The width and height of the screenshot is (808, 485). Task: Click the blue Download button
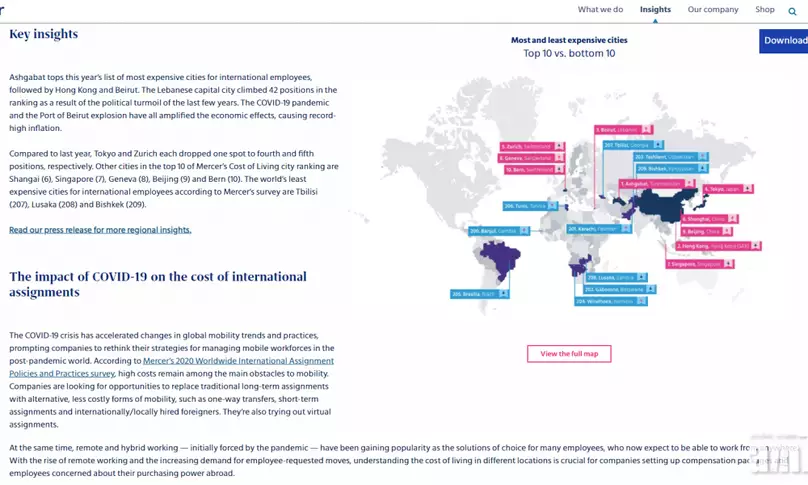(783, 41)
